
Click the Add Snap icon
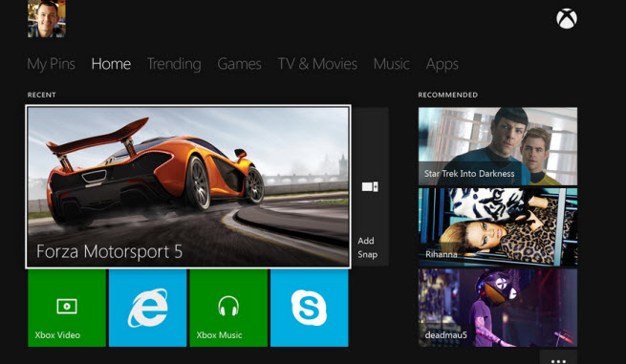tap(370, 186)
